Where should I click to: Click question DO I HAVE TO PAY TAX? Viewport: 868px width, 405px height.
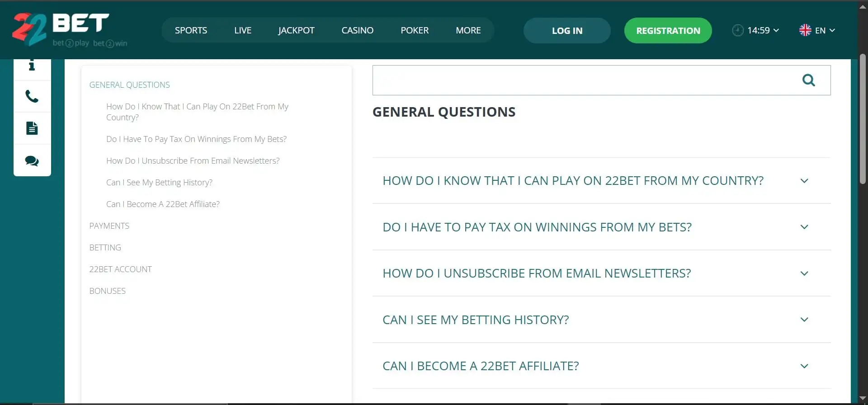[x=537, y=227]
